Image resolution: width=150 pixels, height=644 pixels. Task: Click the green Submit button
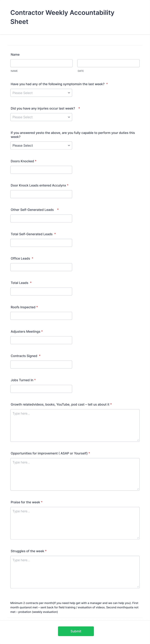tap(76, 631)
